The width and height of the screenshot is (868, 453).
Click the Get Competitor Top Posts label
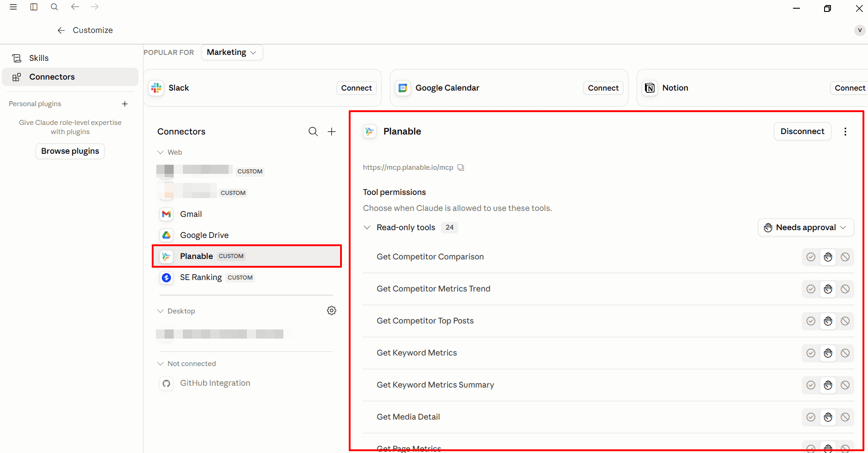[425, 321]
